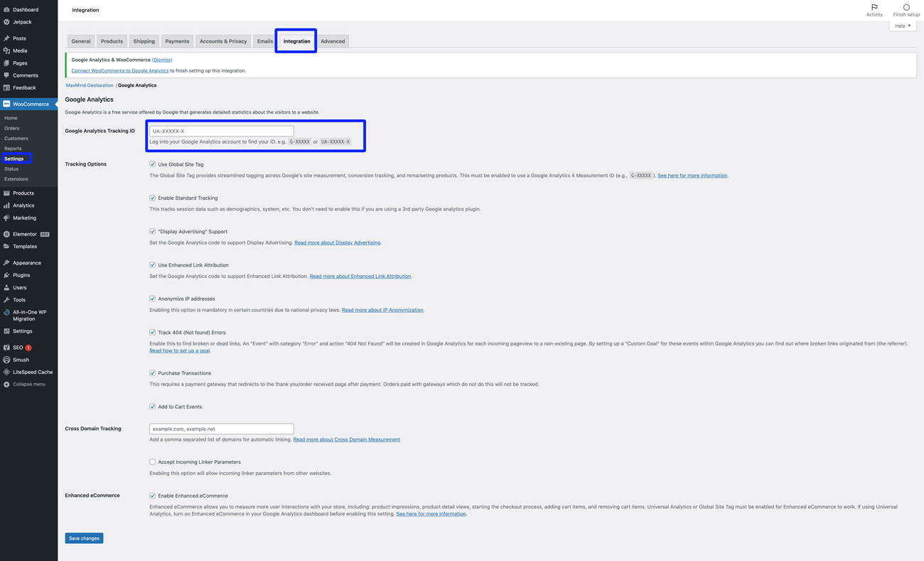
Task: Click the Google Analytics Tracking ID field
Action: point(222,131)
